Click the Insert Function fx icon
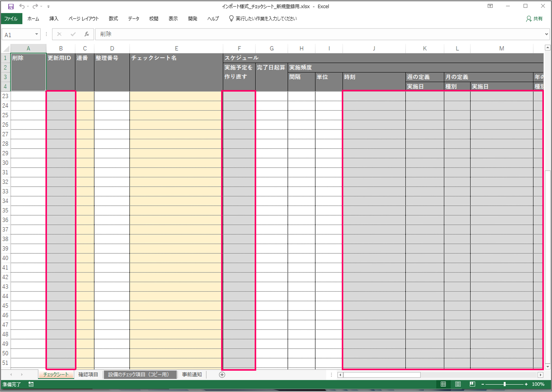 [87, 34]
